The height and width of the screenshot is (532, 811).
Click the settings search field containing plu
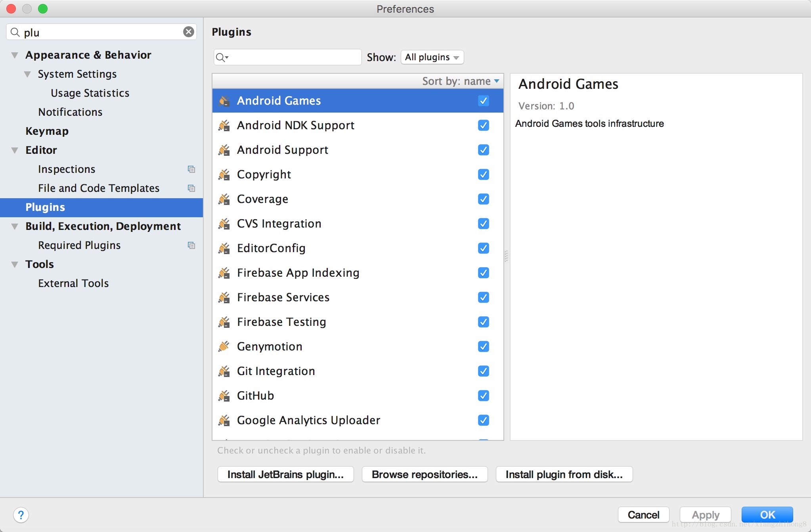(x=101, y=32)
